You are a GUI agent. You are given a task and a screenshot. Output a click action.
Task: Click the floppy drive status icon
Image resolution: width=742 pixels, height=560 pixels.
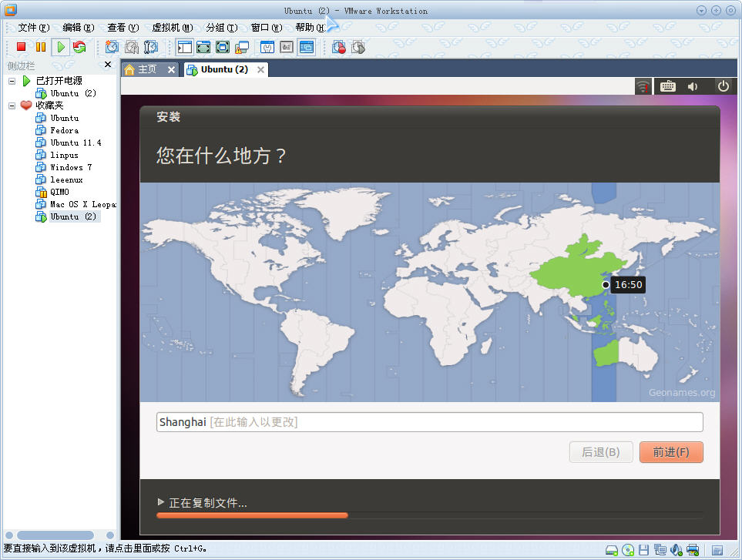pos(643,550)
